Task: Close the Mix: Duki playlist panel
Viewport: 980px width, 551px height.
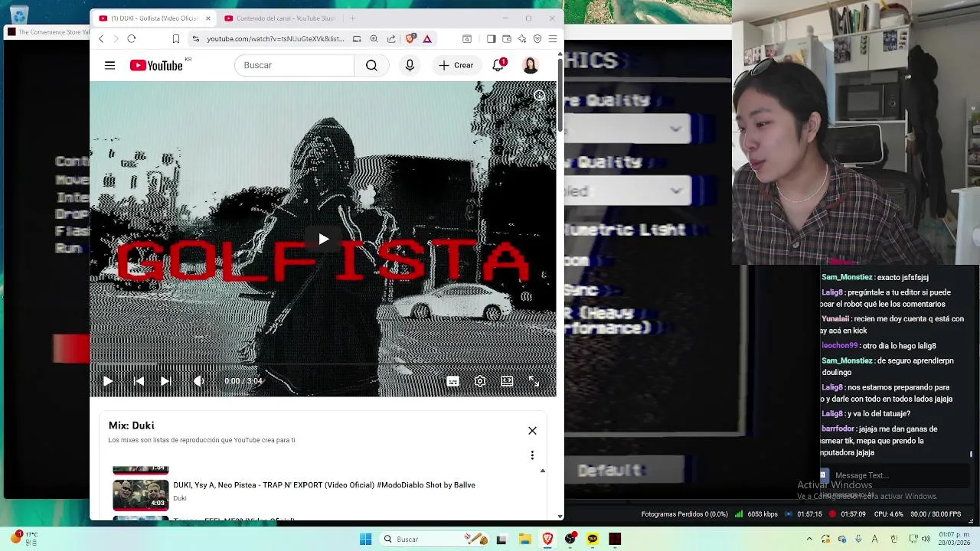Action: coord(532,431)
